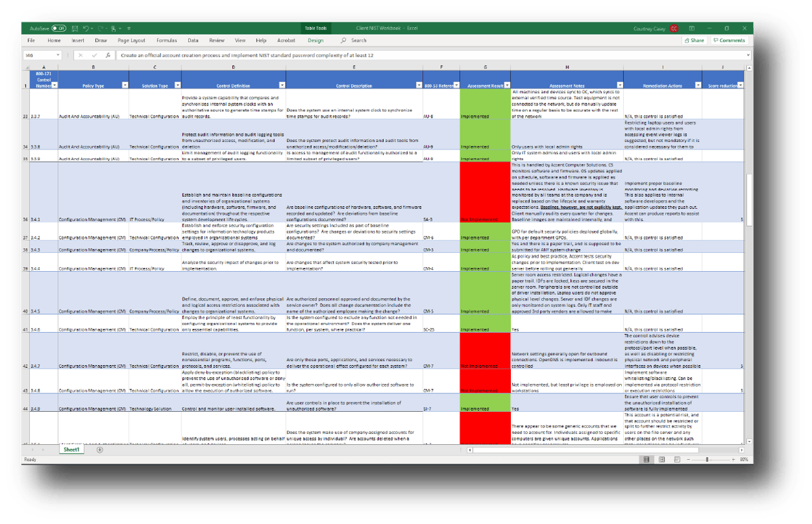This screenshot has height=524, width=812.
Task: Expand the formula bar with the chevron
Action: [748, 55]
